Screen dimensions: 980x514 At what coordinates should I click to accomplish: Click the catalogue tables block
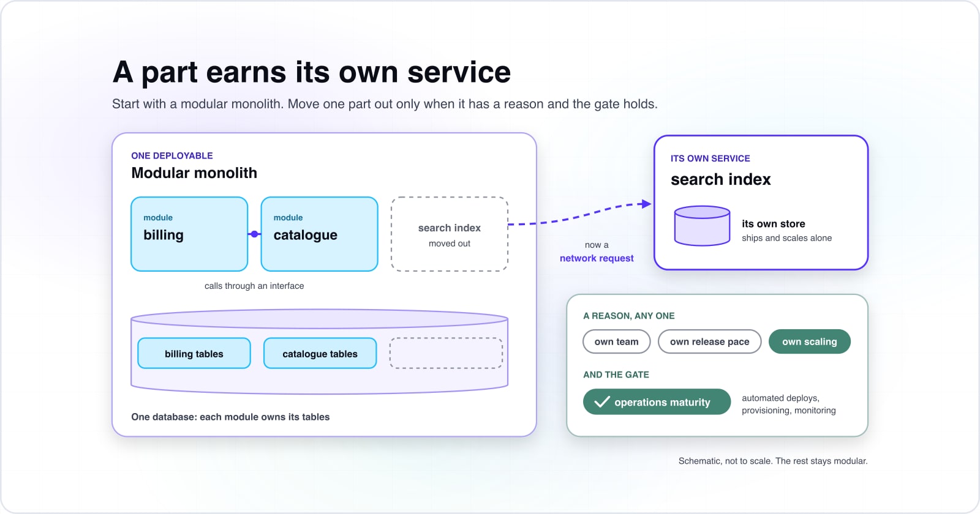point(320,353)
